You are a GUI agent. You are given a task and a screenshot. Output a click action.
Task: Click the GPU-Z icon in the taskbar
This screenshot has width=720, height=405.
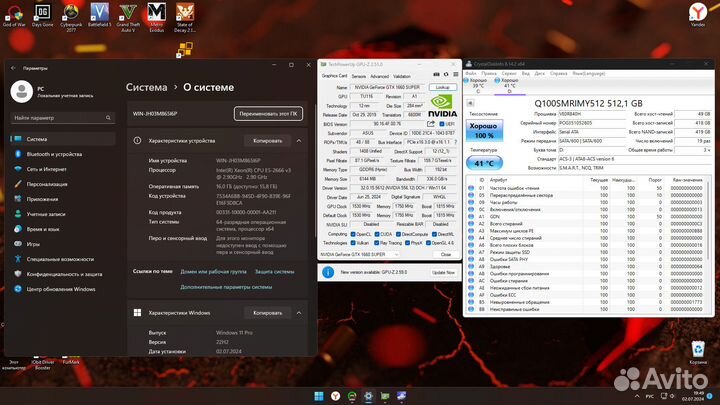point(385,396)
